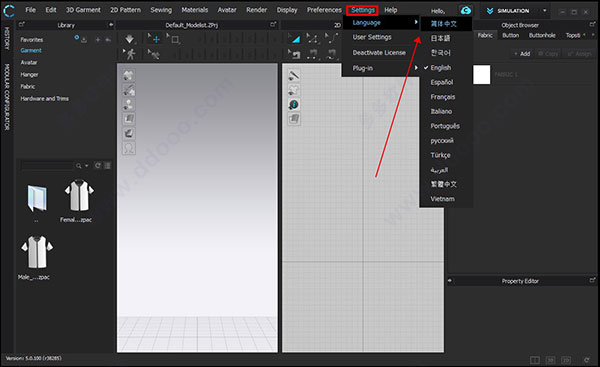Screen dimensions: 600x367
Task: Toggle the 3D seamline/garment style display icon
Action: 129,90
